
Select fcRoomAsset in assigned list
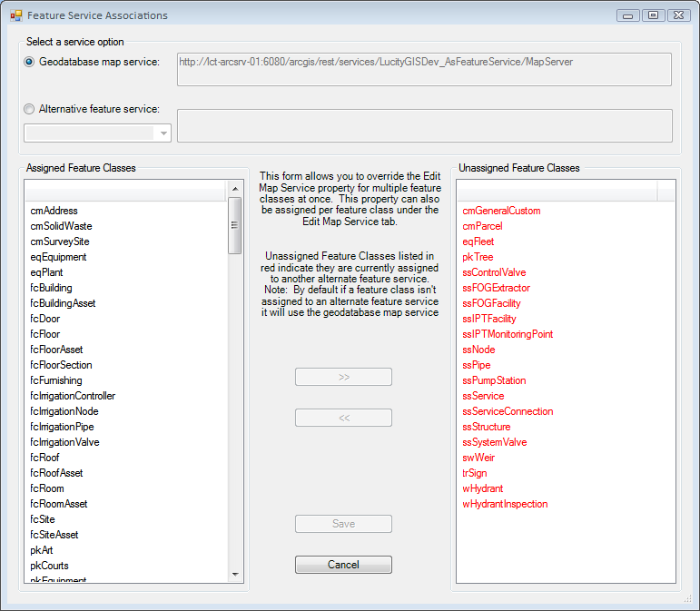(x=59, y=504)
